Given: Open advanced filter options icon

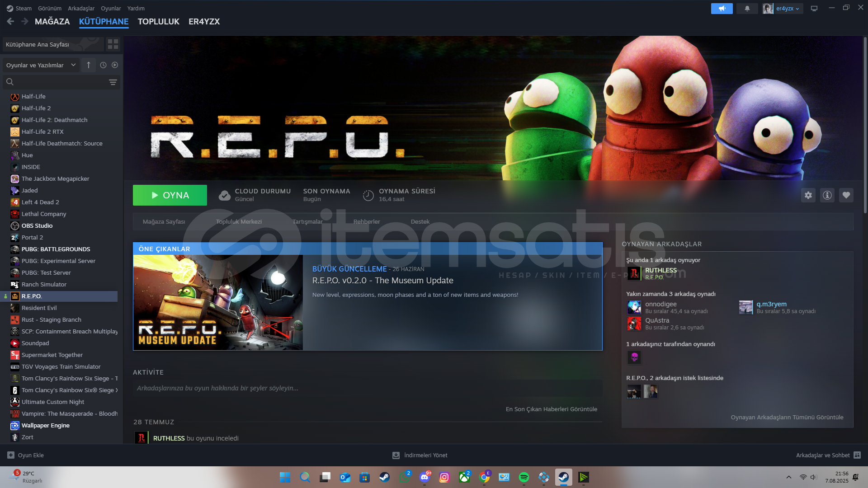Looking at the screenshot, I should [x=113, y=82].
